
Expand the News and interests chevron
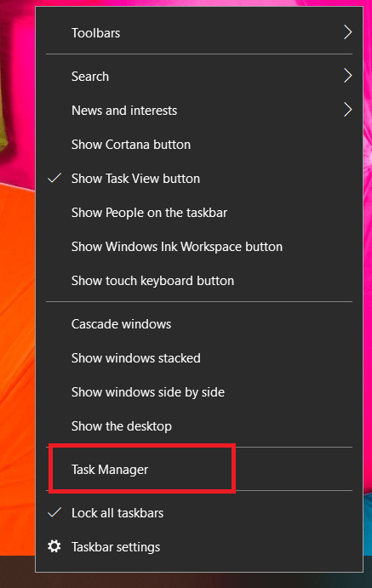pos(348,110)
